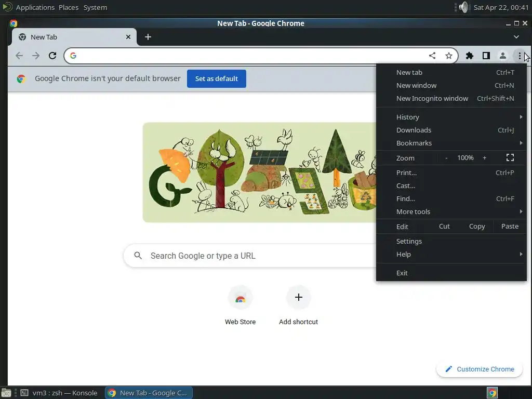Click the share icon in the address bar

point(432,56)
